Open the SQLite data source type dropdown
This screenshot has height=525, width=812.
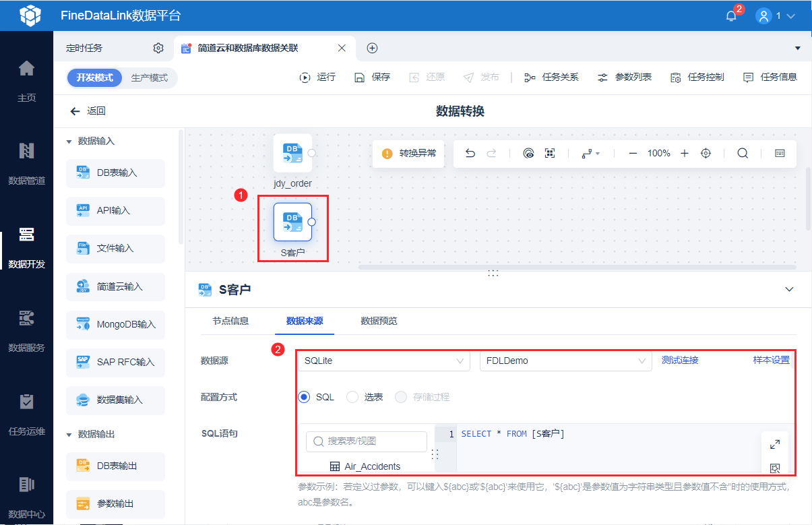coord(383,361)
